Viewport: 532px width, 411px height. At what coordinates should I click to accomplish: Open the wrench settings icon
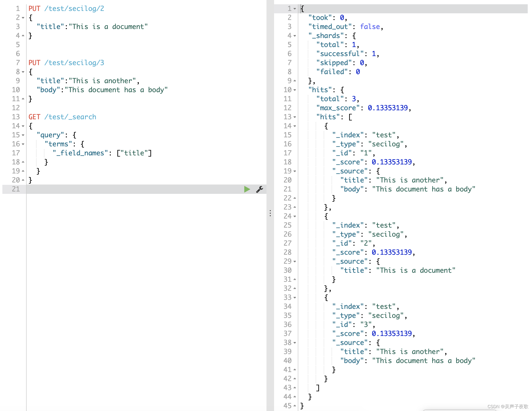pos(259,189)
